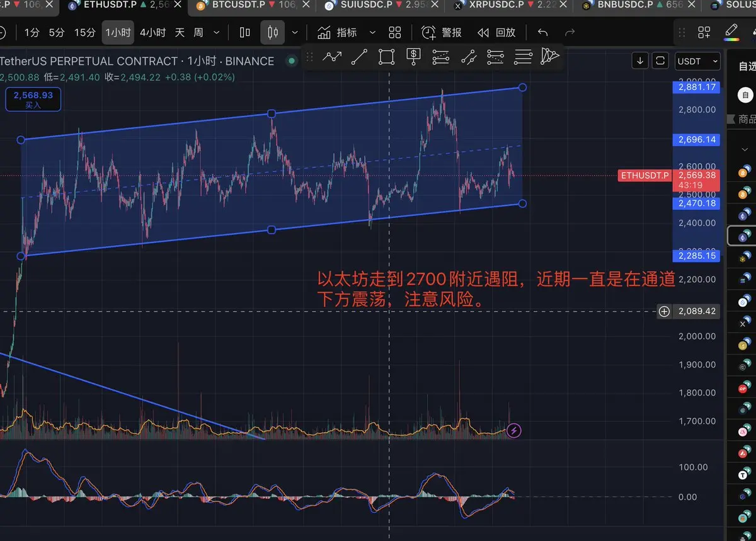Click the candlestick chart type icon

click(273, 32)
